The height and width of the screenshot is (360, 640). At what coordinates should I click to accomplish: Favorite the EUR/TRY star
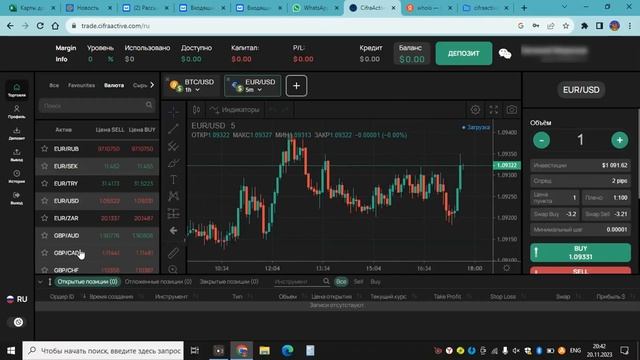pyautogui.click(x=44, y=183)
